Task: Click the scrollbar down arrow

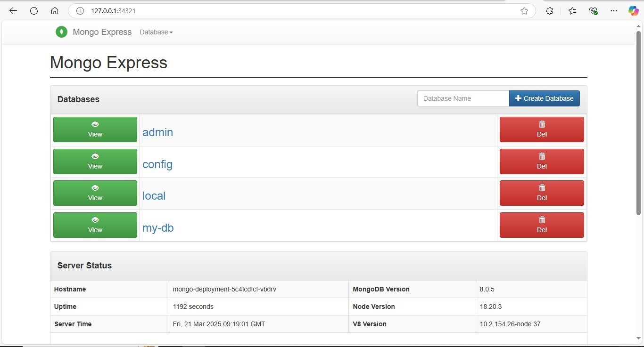Action: (x=639, y=338)
